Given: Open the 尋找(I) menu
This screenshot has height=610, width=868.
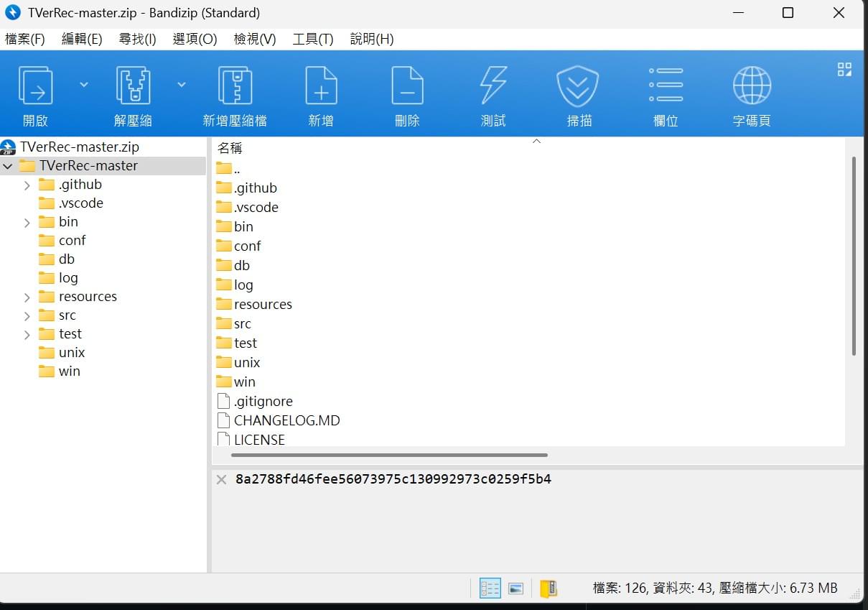Looking at the screenshot, I should coord(137,40).
